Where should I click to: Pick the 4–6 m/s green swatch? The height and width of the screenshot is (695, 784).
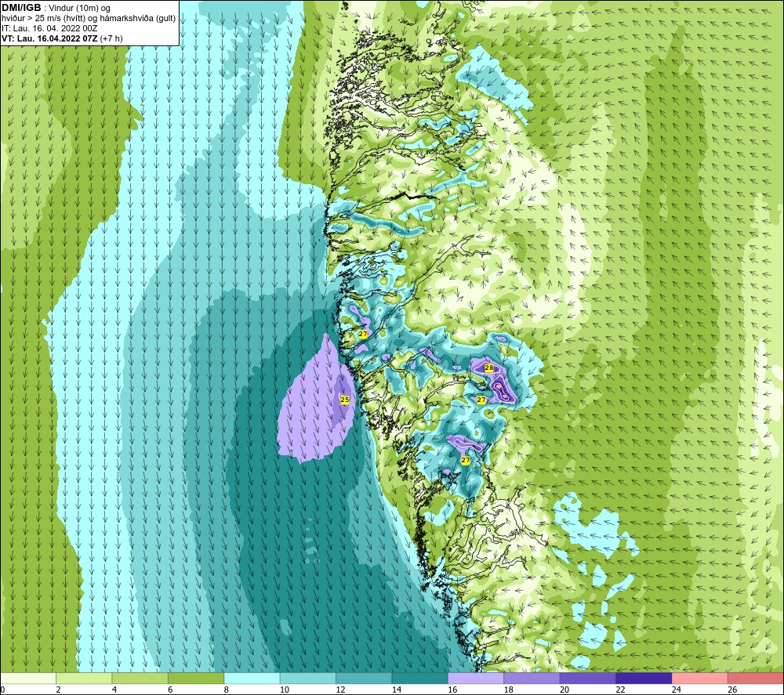tap(140, 678)
